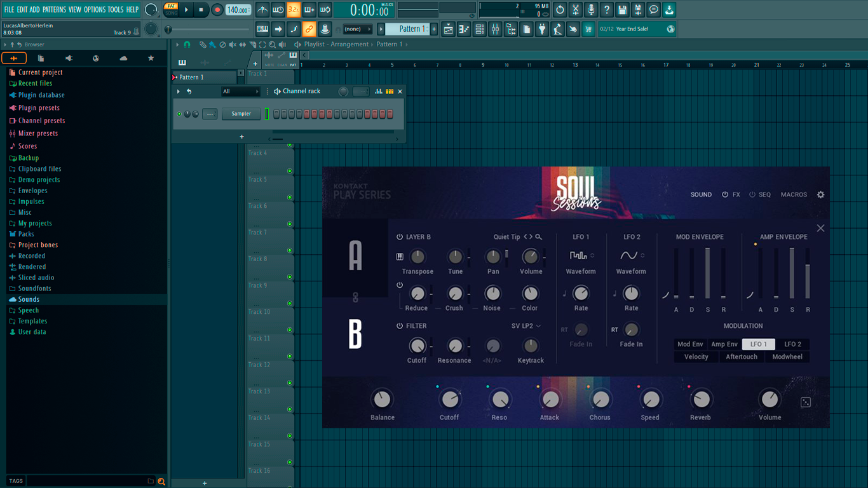The image size is (868, 488).
Task: Click the play button in transport
Action: point(186,10)
